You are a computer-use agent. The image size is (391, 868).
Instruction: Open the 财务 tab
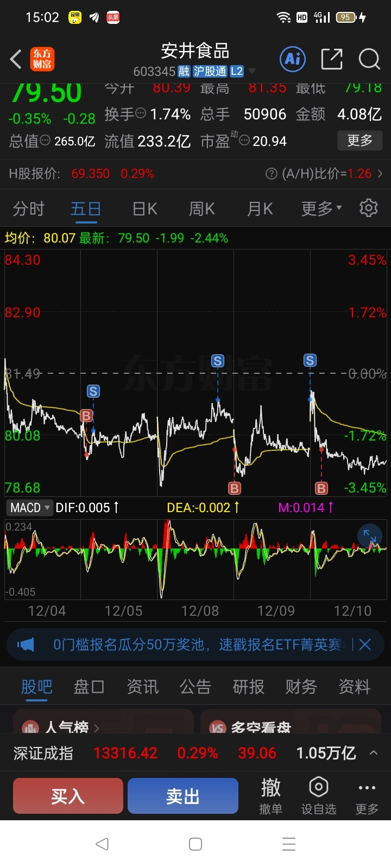(x=301, y=687)
